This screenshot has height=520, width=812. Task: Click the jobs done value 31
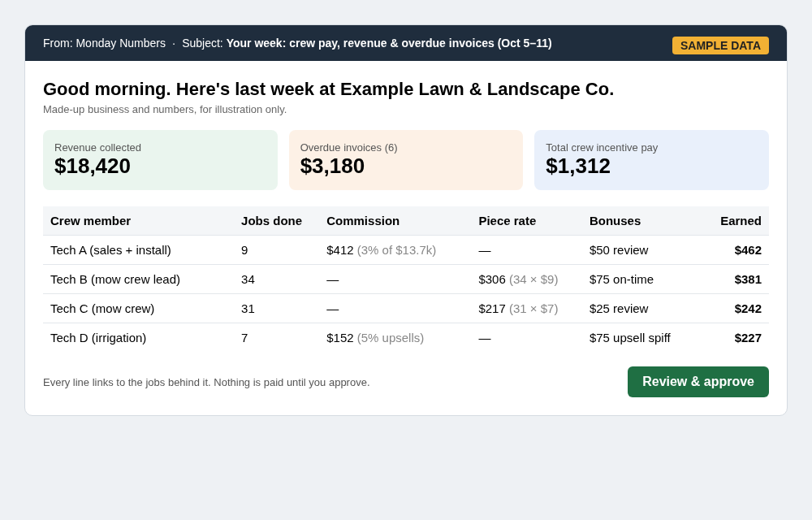click(248, 309)
